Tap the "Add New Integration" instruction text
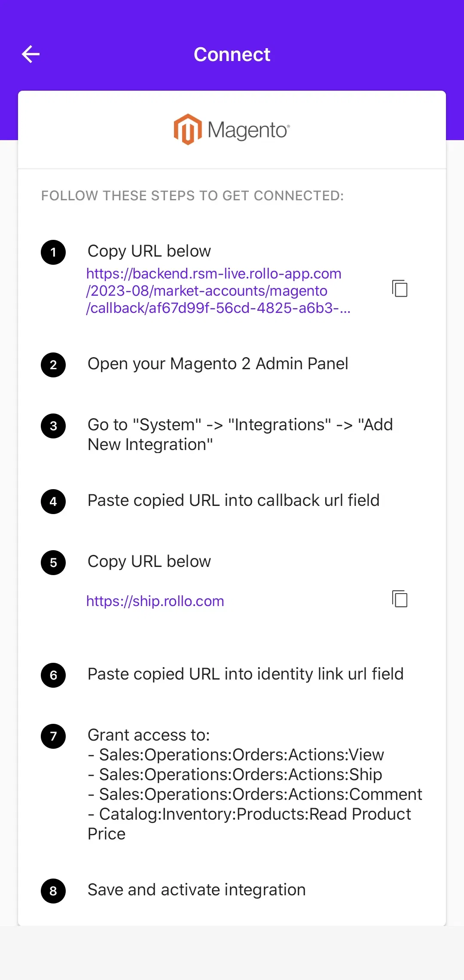The image size is (464, 980). [x=240, y=435]
